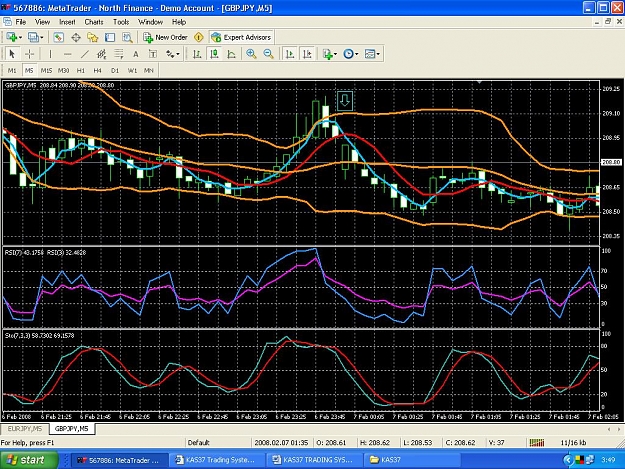Select the Equidistant Channel tool
Viewport: 625px width, 469px height.
[x=102, y=54]
